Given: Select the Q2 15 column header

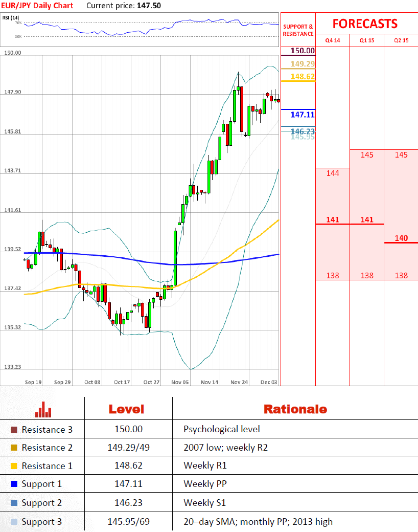Looking at the screenshot, I should [x=401, y=40].
